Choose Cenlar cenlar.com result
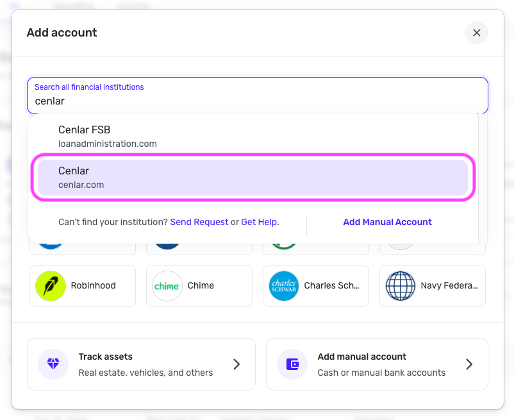Screen dimensions: 514x420 [253, 178]
